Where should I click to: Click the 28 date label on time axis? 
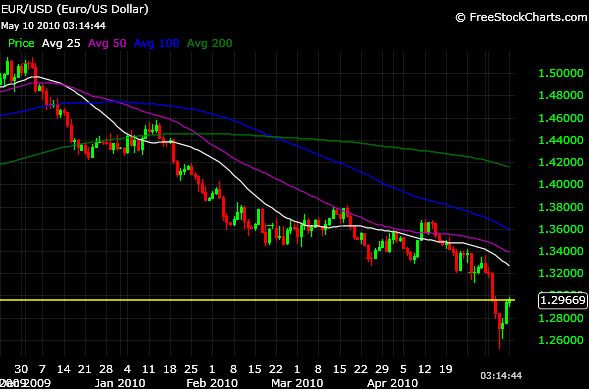(106, 369)
